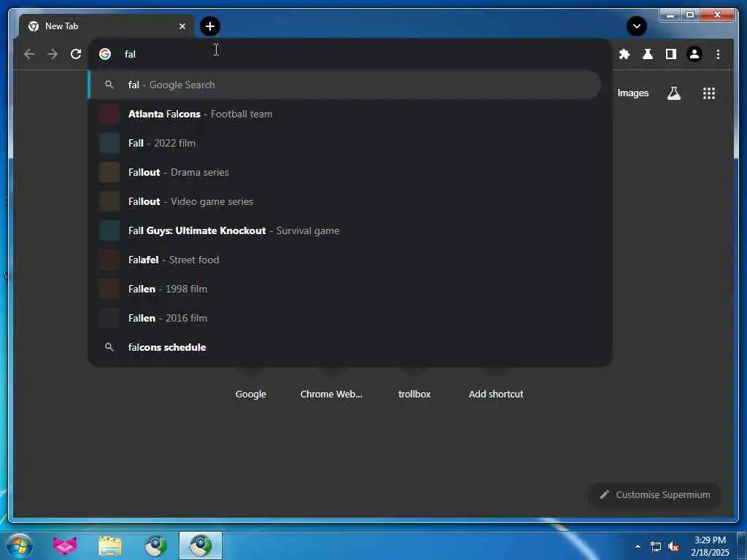Open the Images link
747x560 pixels.
[632, 93]
